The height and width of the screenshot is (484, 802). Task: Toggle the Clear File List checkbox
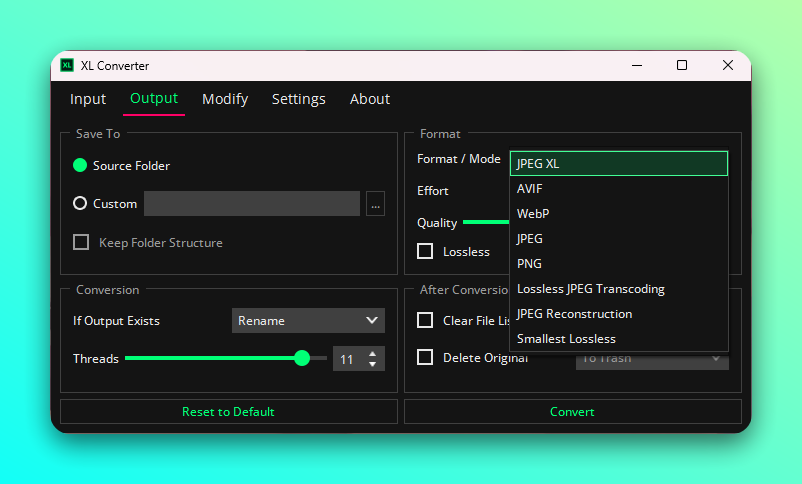coord(425,321)
